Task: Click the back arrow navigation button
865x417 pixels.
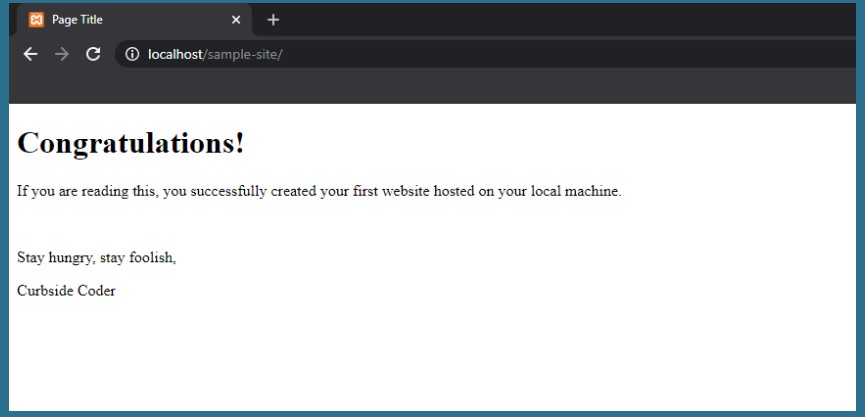Action: point(30,54)
